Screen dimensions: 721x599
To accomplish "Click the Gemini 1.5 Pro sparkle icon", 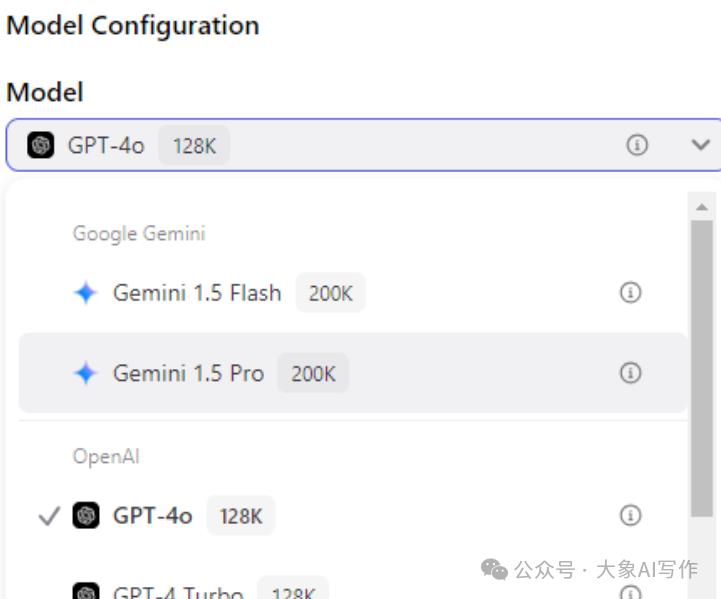I will (x=86, y=373).
